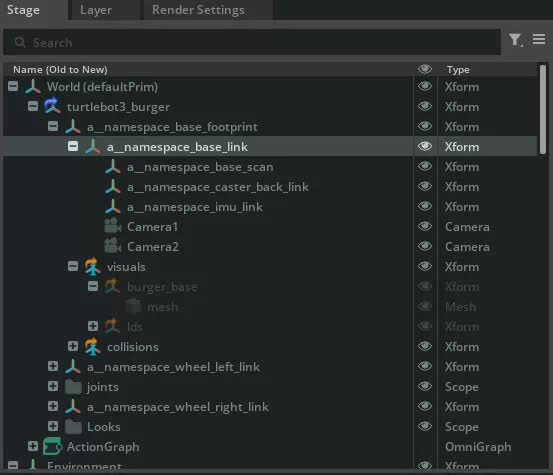Click the visuals instanceable xform icon
553x475 pixels.
[92, 267]
